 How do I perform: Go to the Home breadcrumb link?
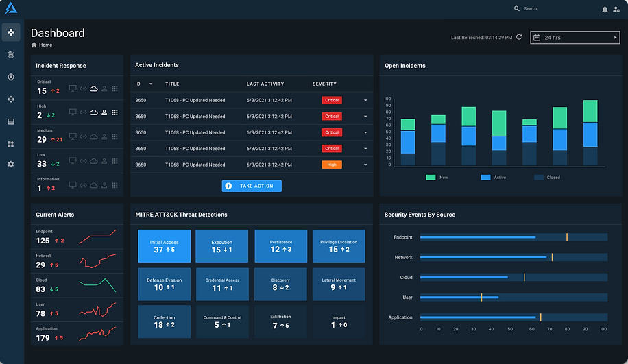pos(45,45)
